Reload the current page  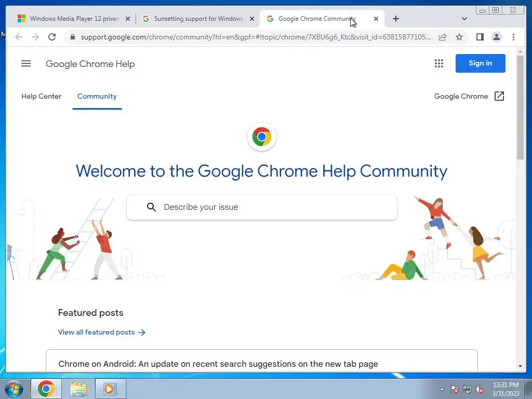pos(52,37)
